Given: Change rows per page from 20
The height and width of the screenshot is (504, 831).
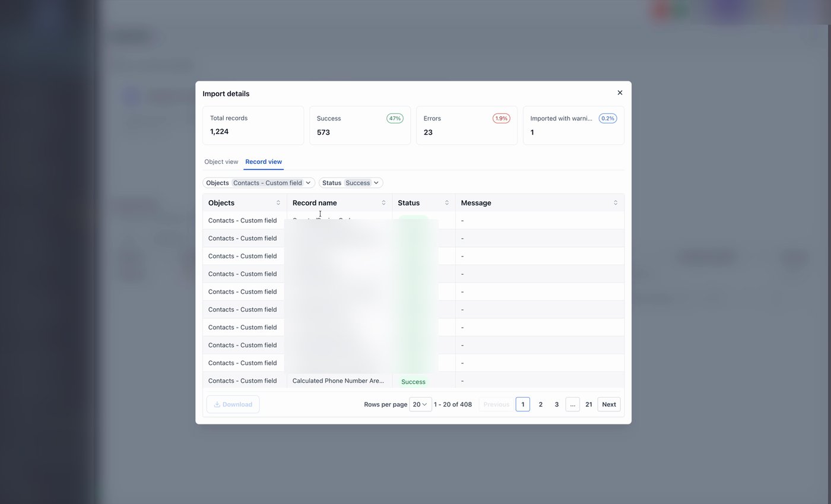Looking at the screenshot, I should tap(420, 404).
